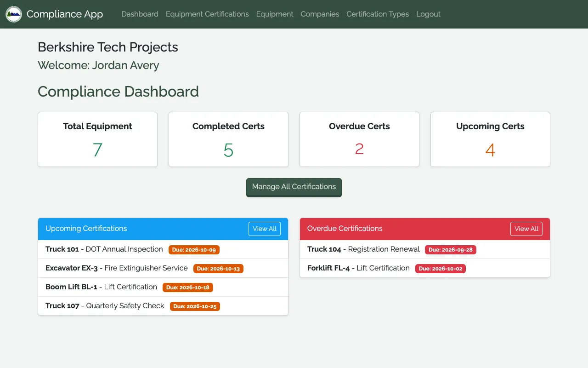
Task: Select Truck 107 Quarterly Safety Check row
Action: (x=163, y=306)
